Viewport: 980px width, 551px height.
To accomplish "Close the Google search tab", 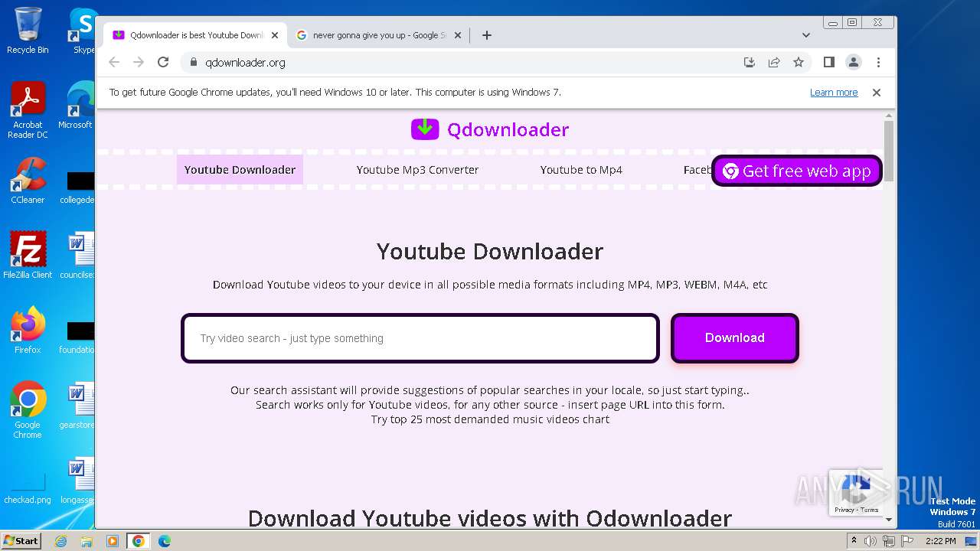I will (458, 35).
